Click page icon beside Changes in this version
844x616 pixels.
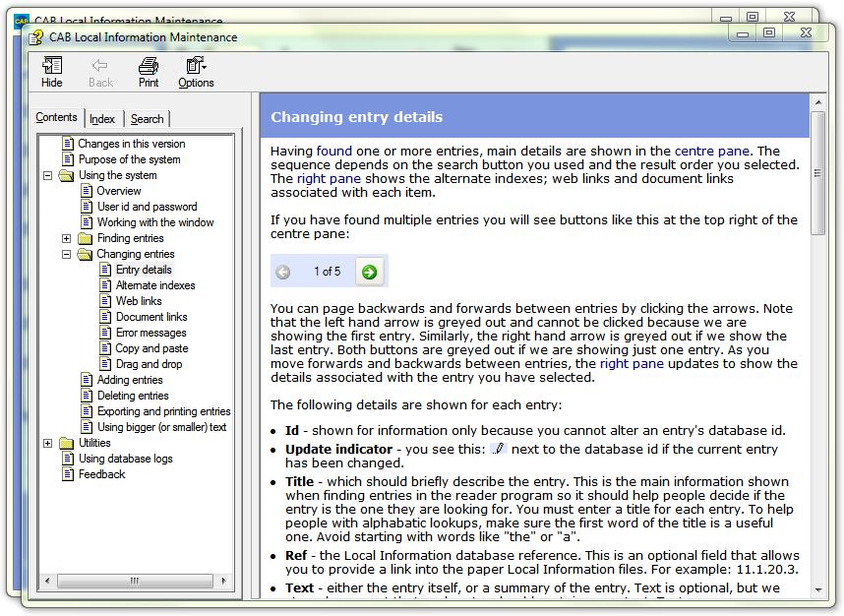click(68, 144)
